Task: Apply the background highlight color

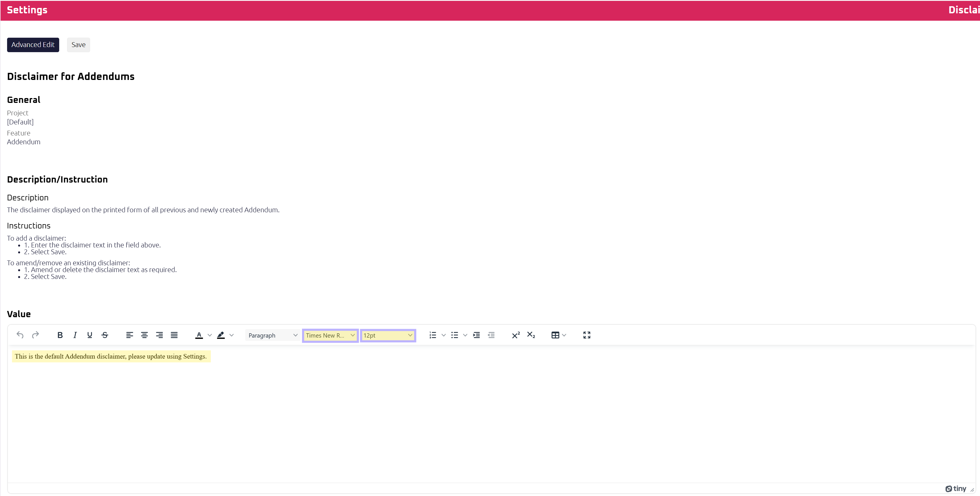Action: pos(221,335)
